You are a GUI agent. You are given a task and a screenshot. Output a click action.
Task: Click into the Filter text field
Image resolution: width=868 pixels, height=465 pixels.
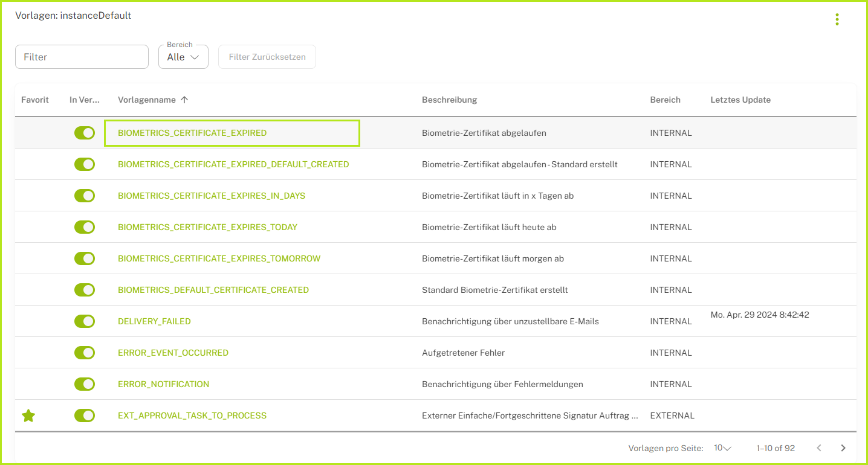coord(82,57)
